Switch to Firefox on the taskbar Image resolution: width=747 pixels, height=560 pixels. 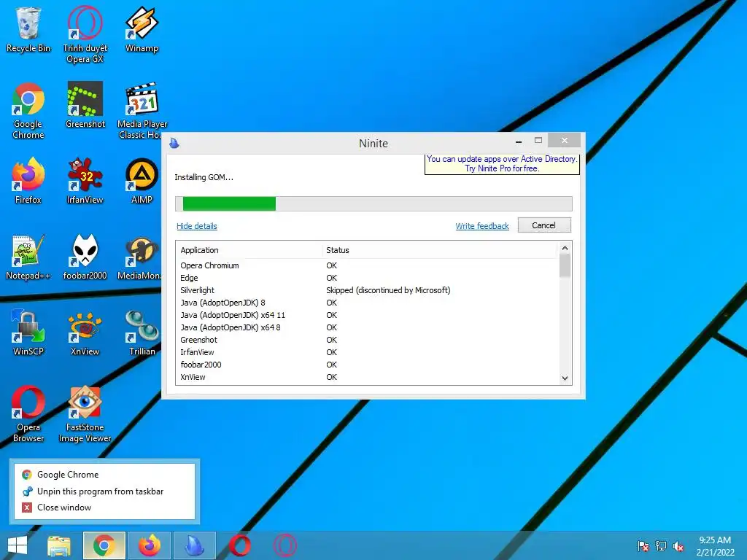(150, 545)
